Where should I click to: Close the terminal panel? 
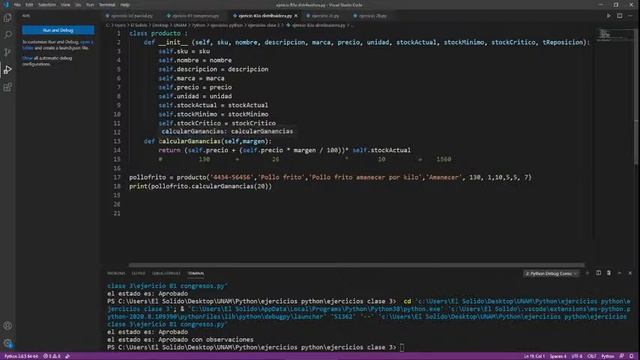coord(630,273)
